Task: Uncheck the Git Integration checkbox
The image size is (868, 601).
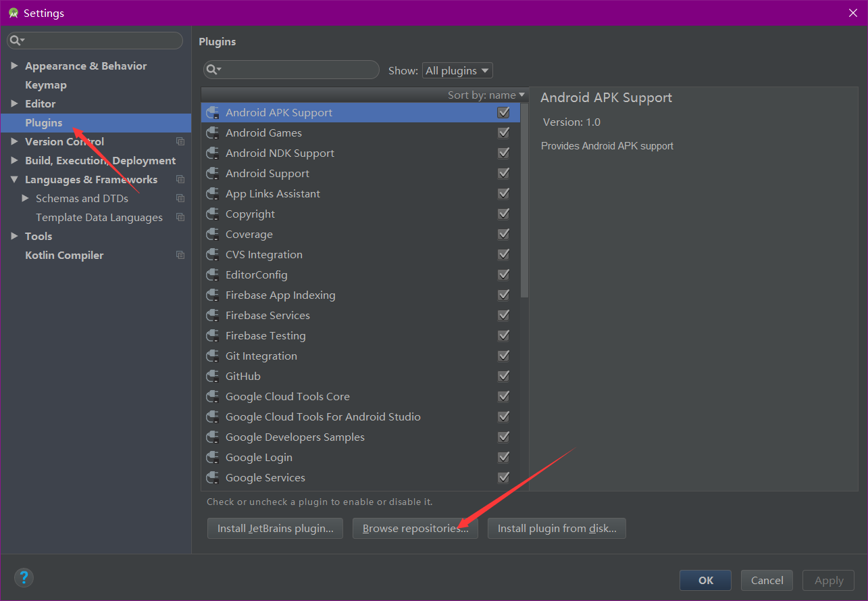Action: (x=503, y=356)
